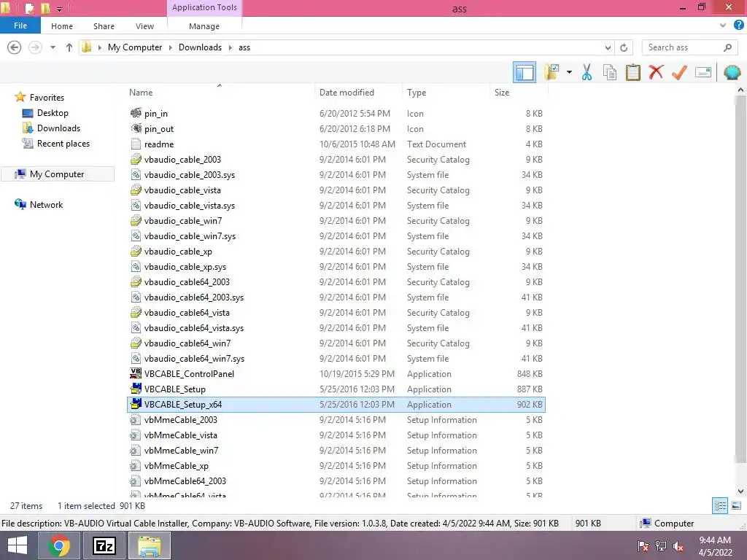Click My Computer in address breadcrumb

tap(135, 47)
